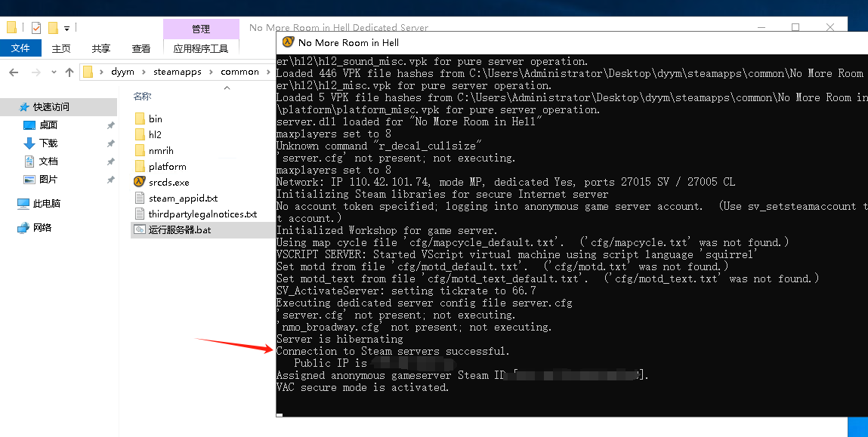Select the thirdpartylegalnotices.txt file icon
The width and height of the screenshot is (868, 437).
point(140,214)
